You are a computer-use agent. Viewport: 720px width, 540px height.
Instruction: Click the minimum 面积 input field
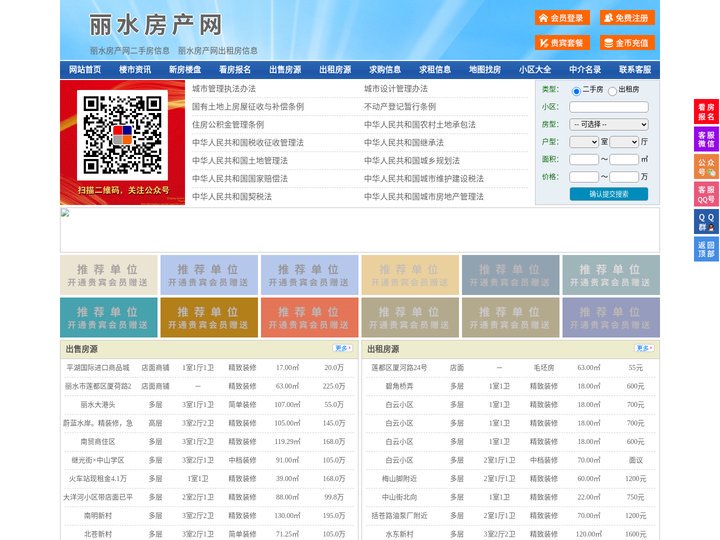[584, 159]
